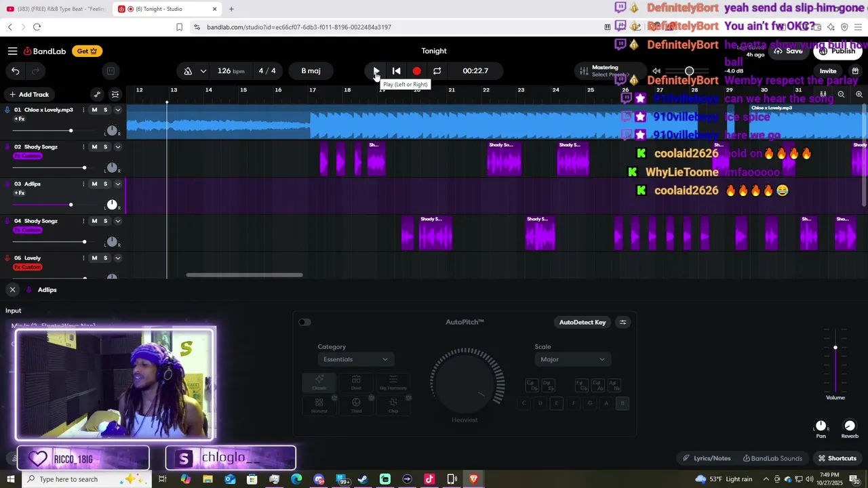Screen dimensions: 868x488
Task: Zoom in the timeline
Action: coord(859,95)
